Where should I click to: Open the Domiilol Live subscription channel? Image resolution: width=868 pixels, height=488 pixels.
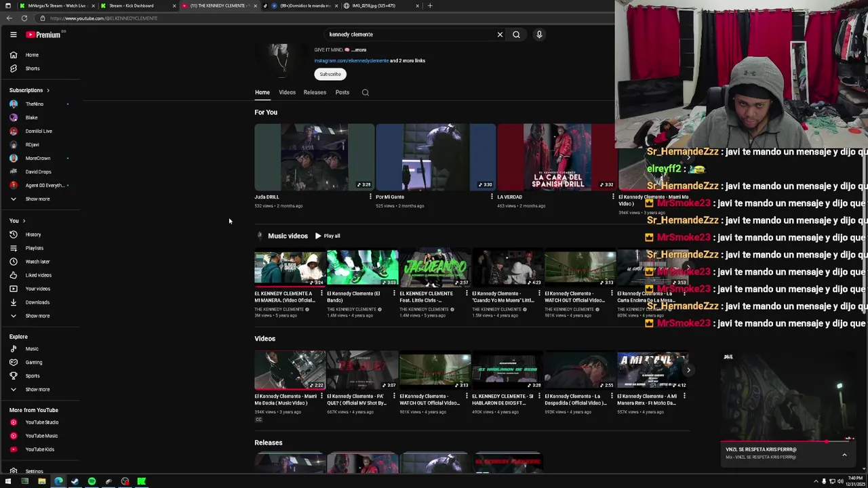point(40,131)
